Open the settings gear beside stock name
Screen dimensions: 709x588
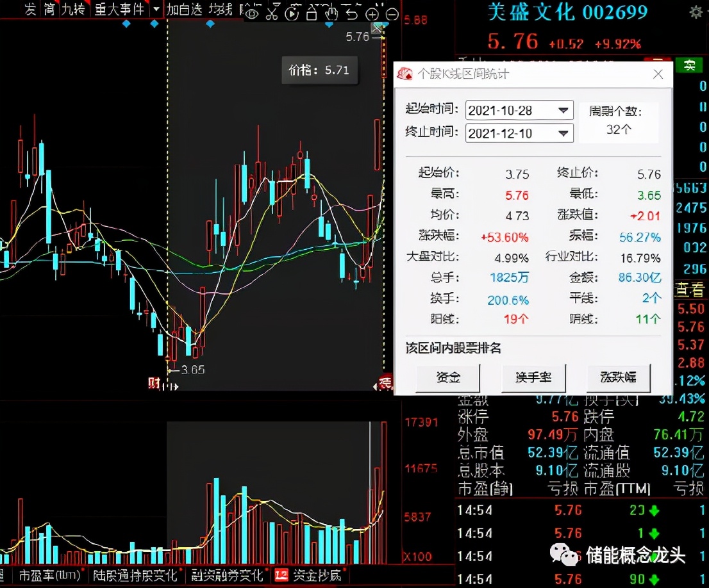click(695, 12)
